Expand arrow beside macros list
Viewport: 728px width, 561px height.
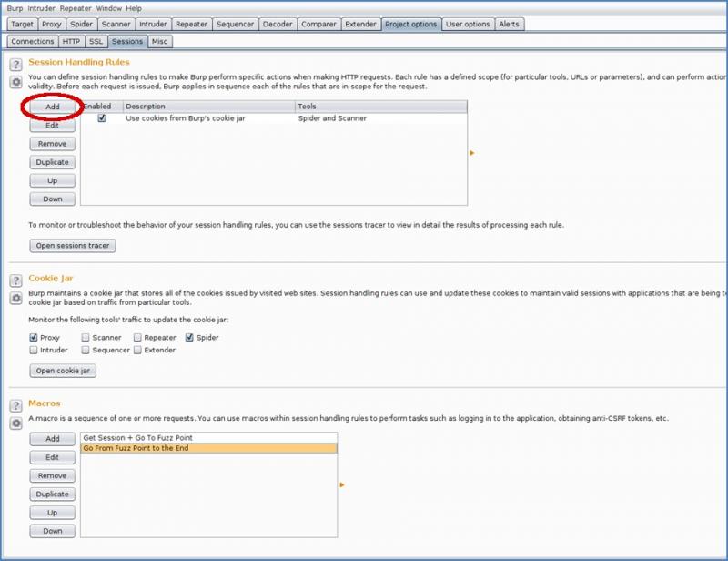[342, 484]
